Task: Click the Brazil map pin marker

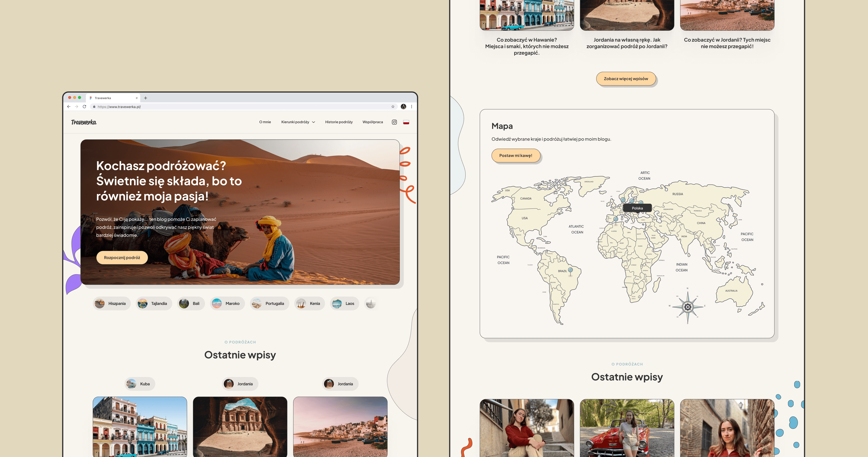Action: [570, 270]
